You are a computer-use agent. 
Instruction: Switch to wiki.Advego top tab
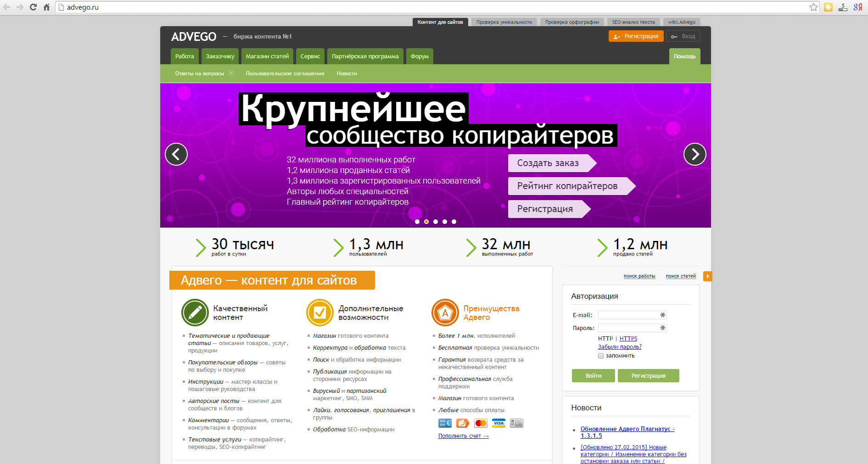pyautogui.click(x=682, y=22)
